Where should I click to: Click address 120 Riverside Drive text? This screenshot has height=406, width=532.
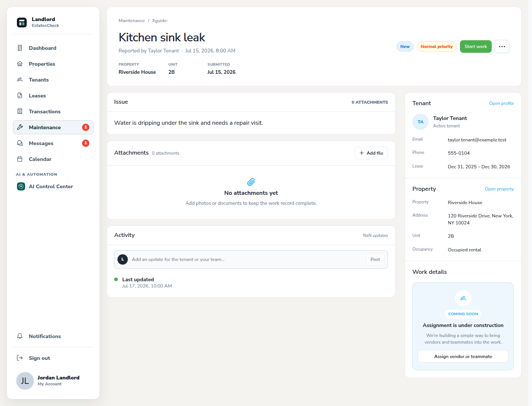pyautogui.click(x=480, y=219)
